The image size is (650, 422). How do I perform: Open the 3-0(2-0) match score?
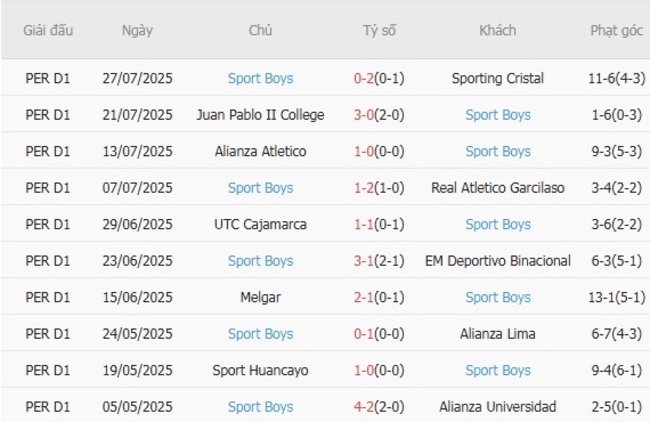379,115
